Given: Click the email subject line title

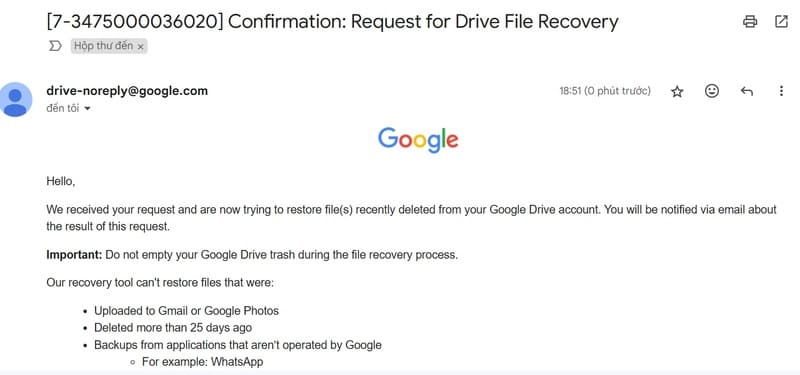Looking at the screenshot, I should [332, 22].
